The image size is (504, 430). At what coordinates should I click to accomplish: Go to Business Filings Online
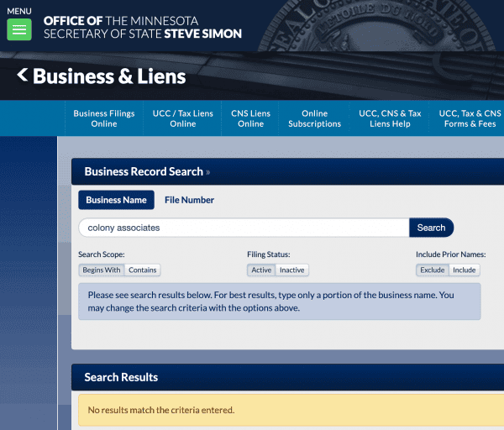click(x=104, y=118)
